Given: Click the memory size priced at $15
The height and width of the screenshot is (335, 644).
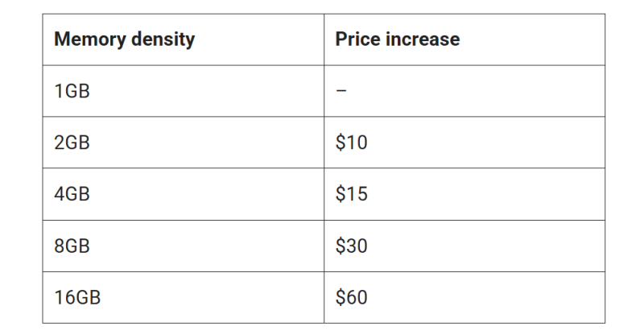Looking at the screenshot, I should coord(72,194).
